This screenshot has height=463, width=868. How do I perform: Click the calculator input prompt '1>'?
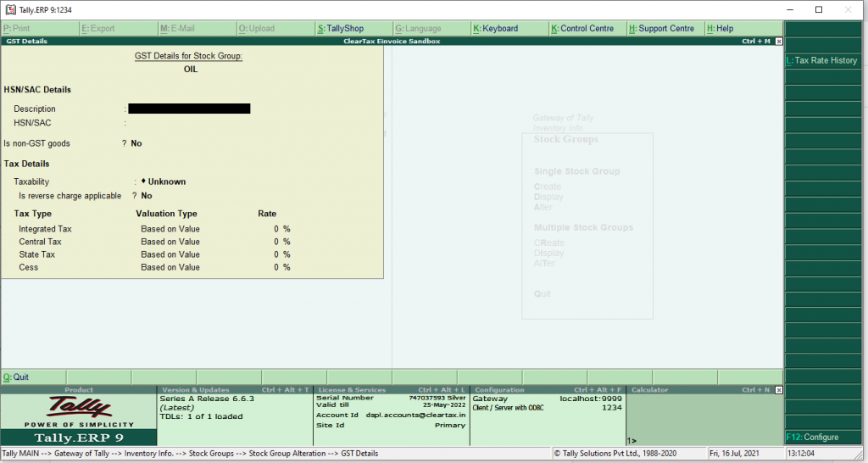pos(632,441)
